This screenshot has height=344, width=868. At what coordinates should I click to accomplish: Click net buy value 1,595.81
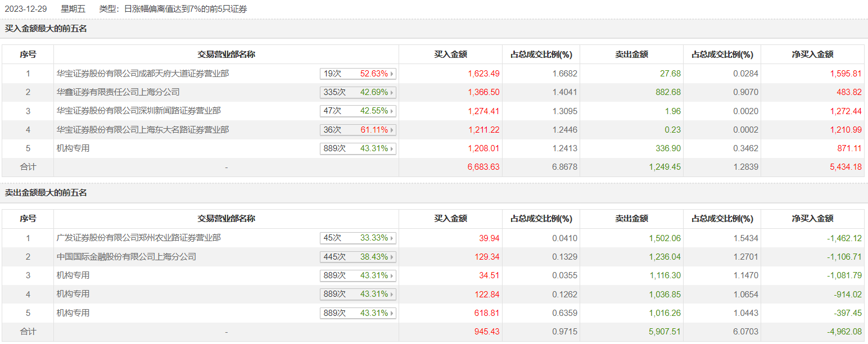(846, 74)
